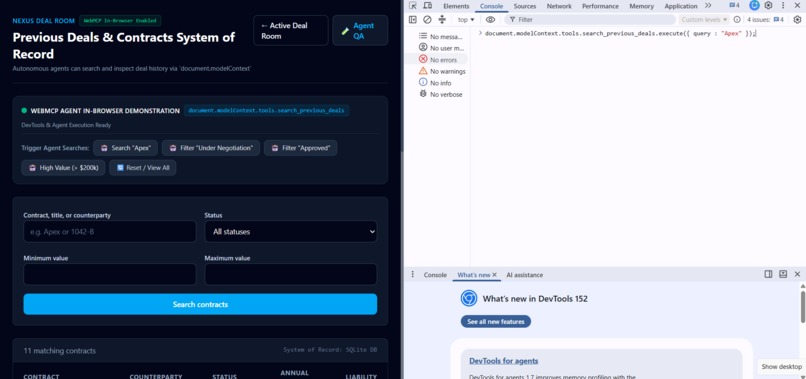Switch to the Elements tab

point(456,6)
